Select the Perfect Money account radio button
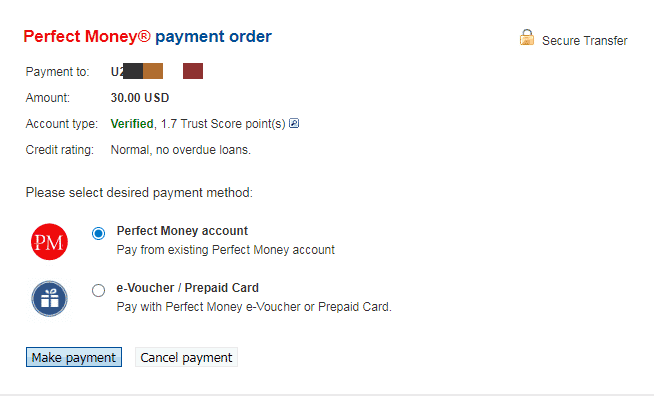654x396 pixels. [98, 233]
